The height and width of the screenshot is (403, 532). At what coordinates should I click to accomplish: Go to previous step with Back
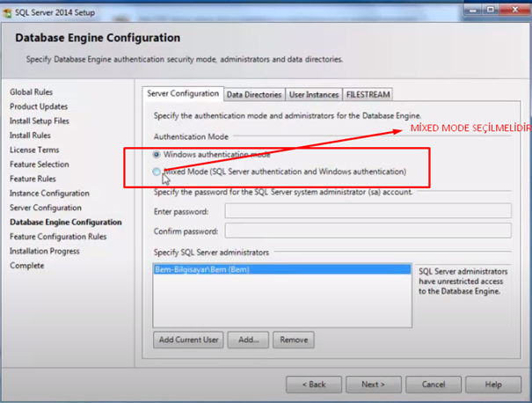click(314, 385)
